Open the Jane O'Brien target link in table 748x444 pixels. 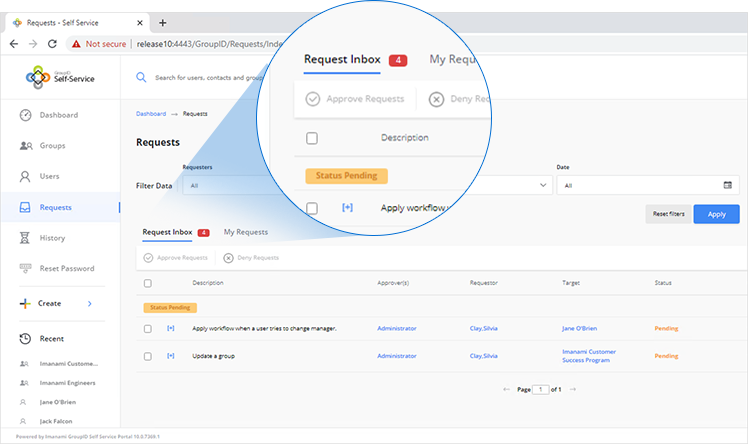(580, 329)
